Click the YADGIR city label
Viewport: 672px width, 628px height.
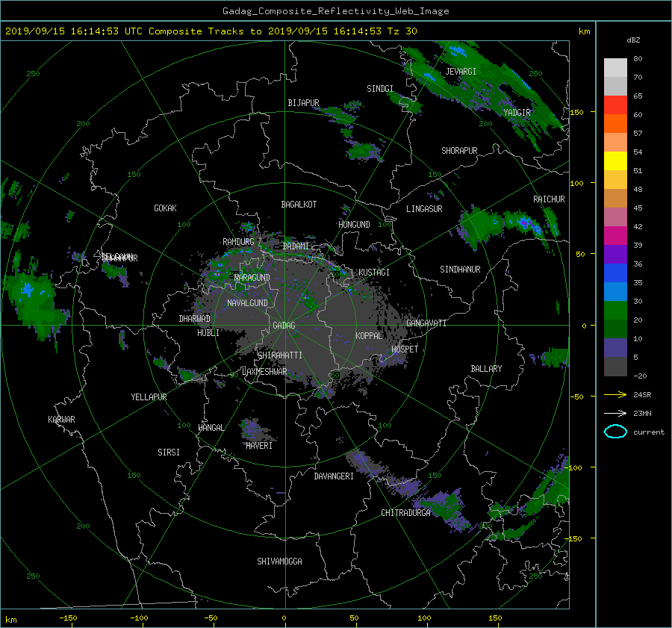click(517, 113)
